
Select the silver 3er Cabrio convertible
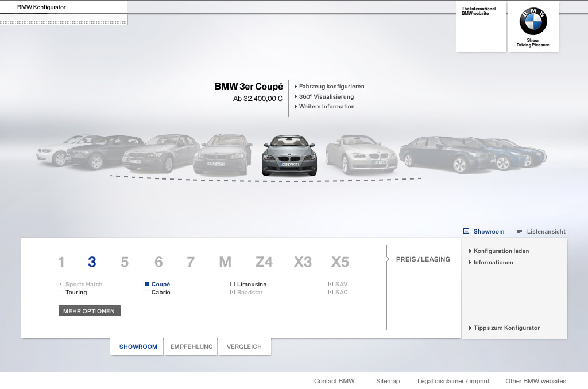[361, 155]
